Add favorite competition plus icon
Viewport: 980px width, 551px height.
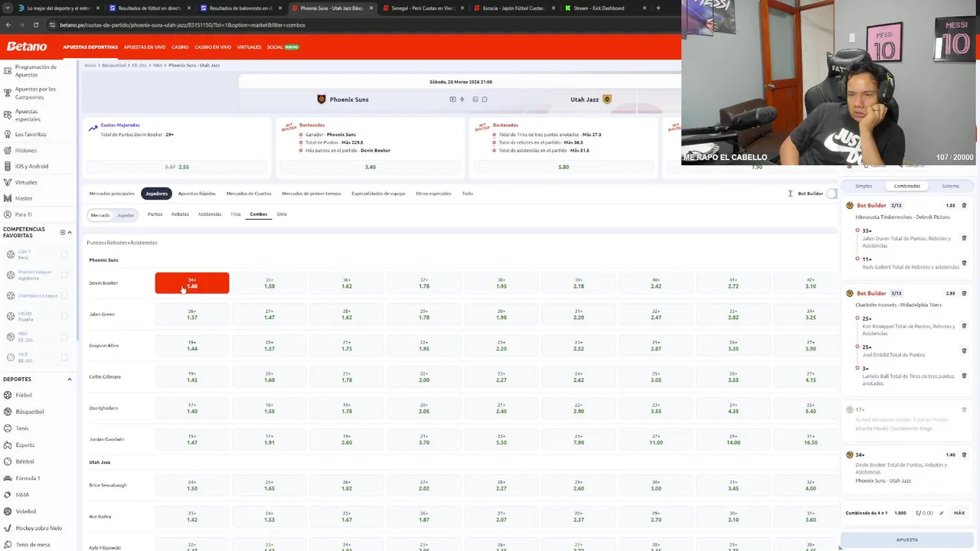coord(63,232)
